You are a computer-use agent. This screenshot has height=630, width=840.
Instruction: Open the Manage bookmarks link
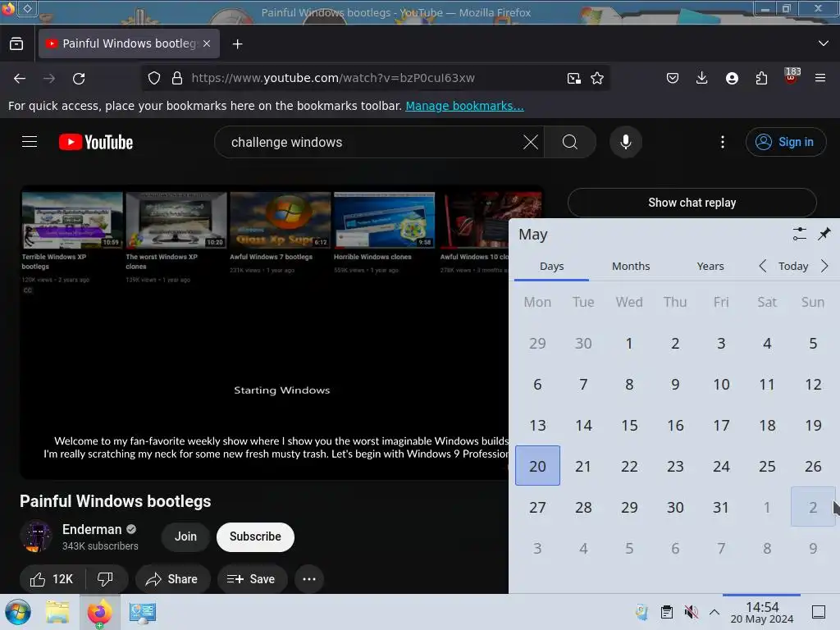click(464, 106)
